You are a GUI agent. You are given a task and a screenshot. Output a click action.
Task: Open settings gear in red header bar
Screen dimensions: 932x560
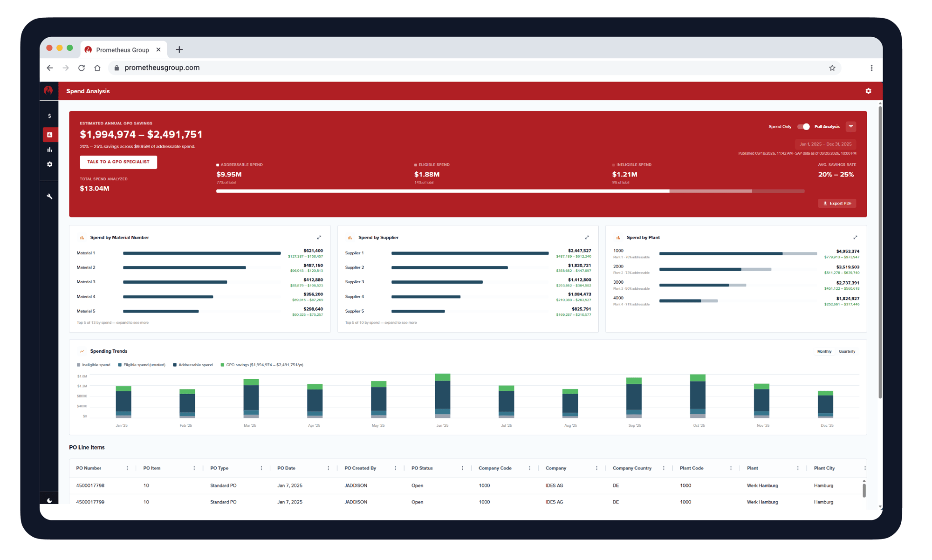[868, 91]
